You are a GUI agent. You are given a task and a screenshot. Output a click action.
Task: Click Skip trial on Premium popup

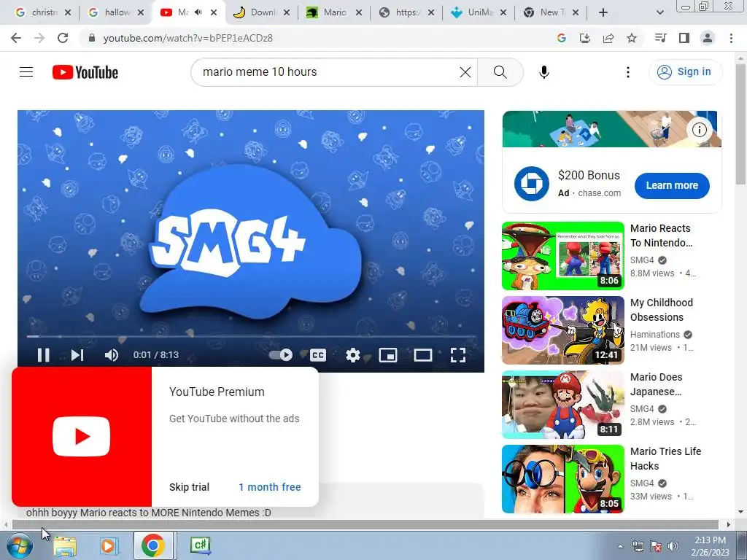coord(189,487)
